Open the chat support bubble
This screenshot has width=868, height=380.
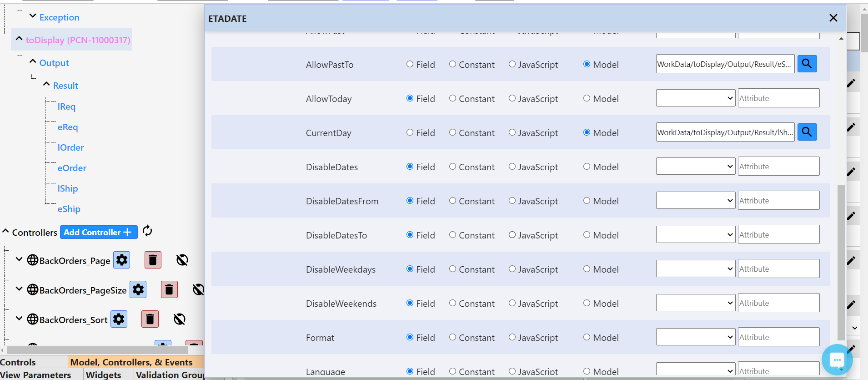[x=837, y=360]
